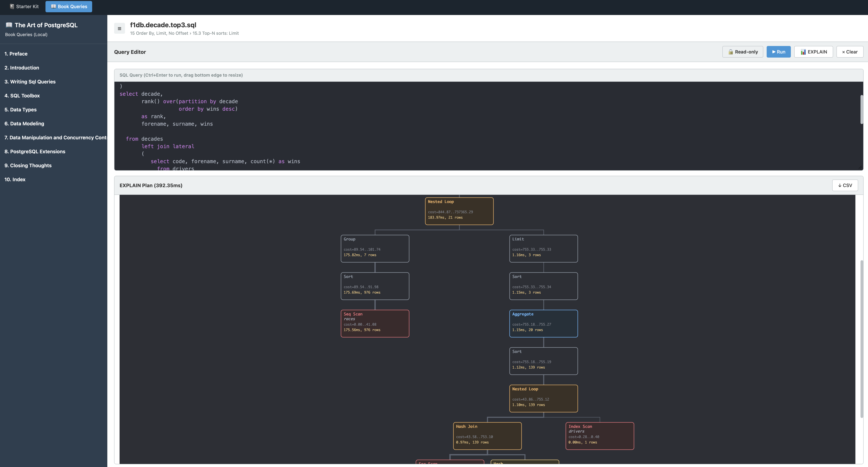Select the Sort node costing 755.33..755.34
This screenshot has height=467, width=868.
544,286
